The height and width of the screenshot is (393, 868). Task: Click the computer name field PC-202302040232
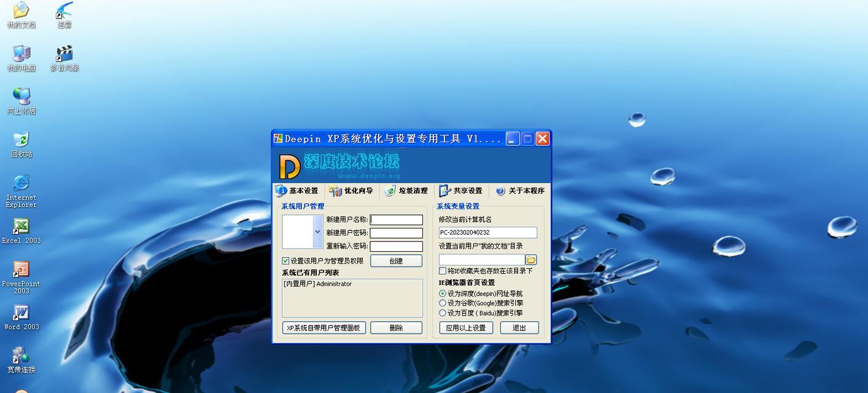coord(488,233)
